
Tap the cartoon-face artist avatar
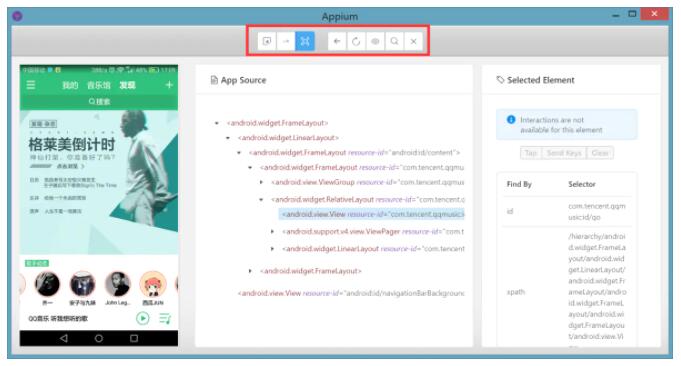[153, 284]
